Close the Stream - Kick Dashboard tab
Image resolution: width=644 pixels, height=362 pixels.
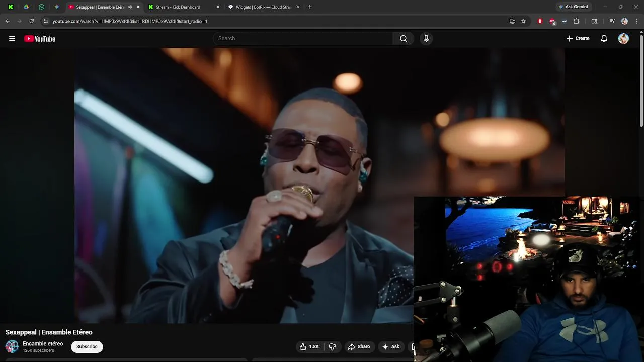pos(218,7)
